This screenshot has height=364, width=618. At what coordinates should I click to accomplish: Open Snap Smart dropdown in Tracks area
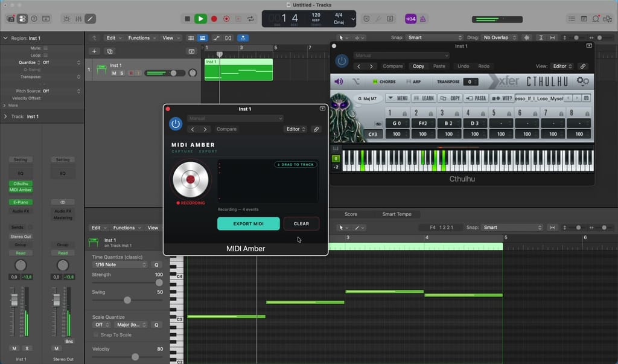[435, 37]
